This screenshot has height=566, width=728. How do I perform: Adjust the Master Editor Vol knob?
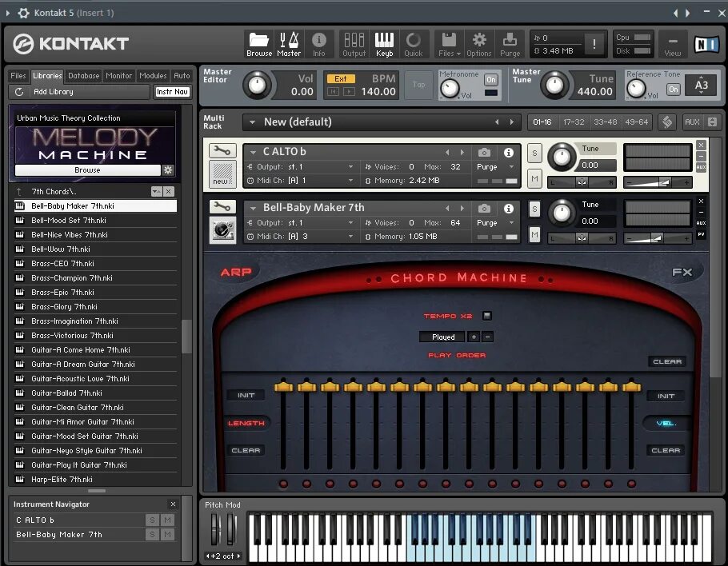coord(257,86)
